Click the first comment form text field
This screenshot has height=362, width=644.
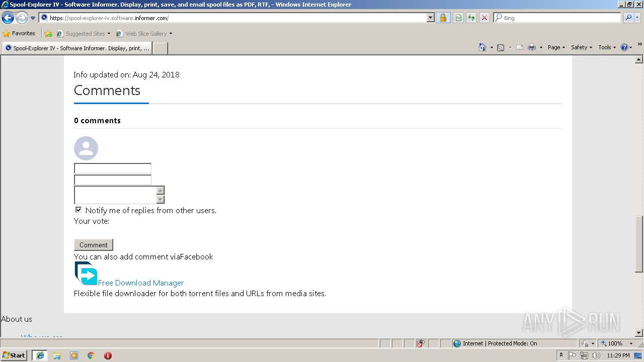[x=113, y=168]
